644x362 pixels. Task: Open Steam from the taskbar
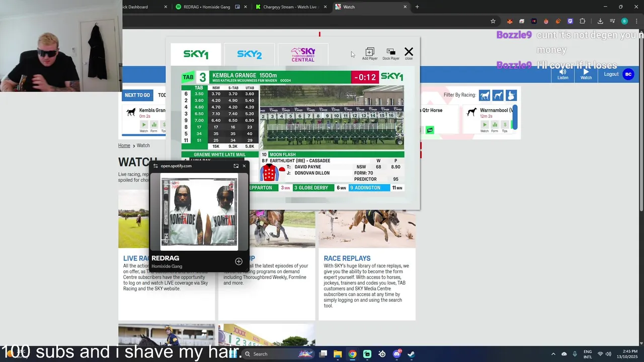pyautogui.click(x=411, y=354)
